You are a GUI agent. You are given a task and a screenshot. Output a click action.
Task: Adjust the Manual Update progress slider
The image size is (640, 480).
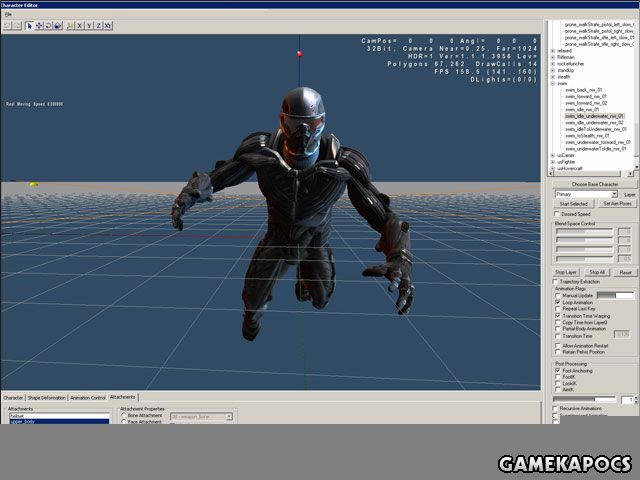click(616, 295)
